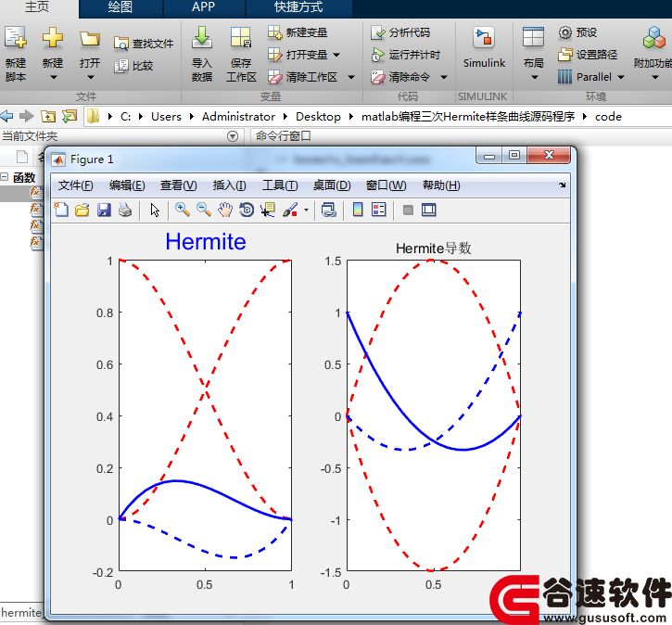Collapse the 函数 tree group
The height and width of the screenshot is (625, 672).
(5, 176)
